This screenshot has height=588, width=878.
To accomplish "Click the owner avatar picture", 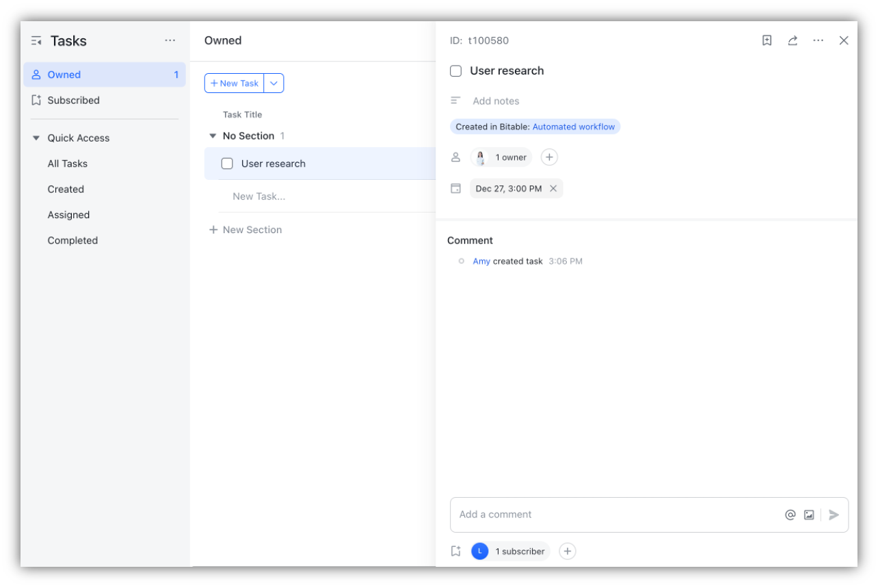I will 481,157.
